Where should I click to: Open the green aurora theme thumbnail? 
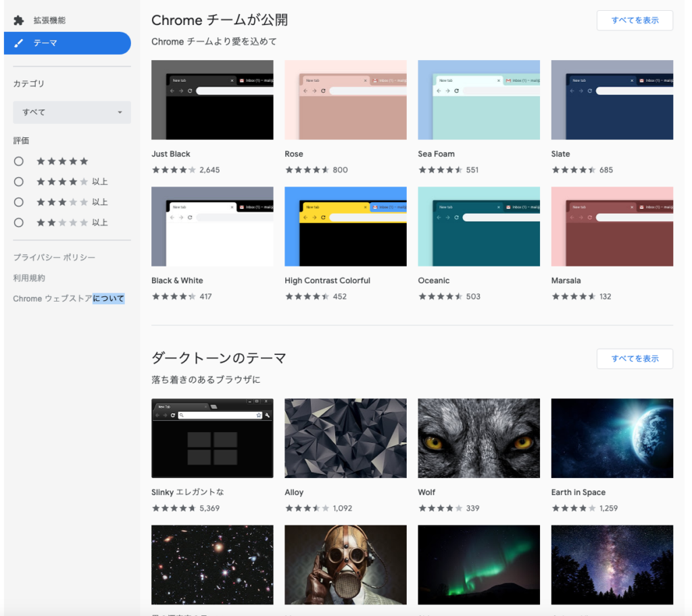pos(479,565)
